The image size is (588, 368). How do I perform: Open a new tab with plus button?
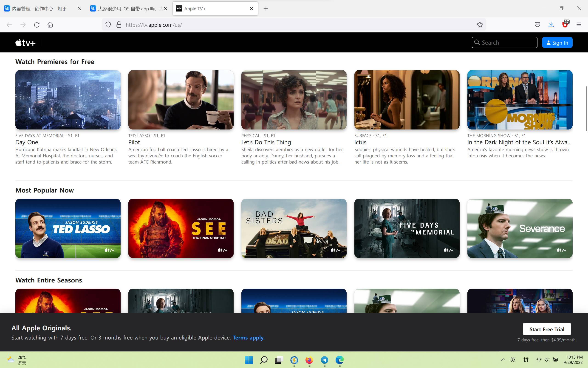pos(266,9)
